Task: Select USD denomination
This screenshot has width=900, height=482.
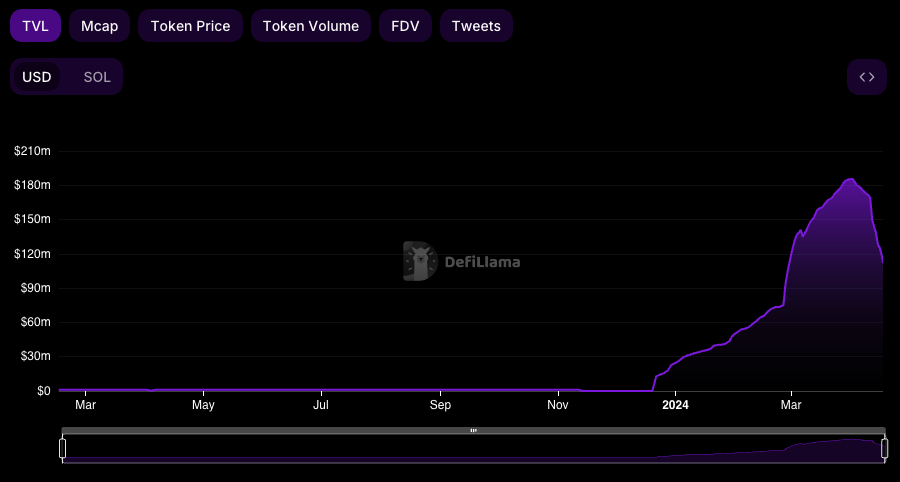Action: point(37,77)
